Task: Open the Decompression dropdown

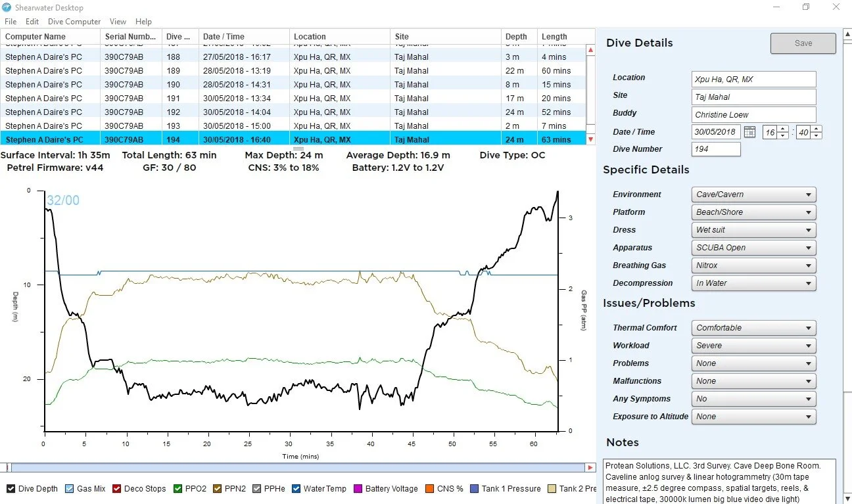Action: coord(753,283)
